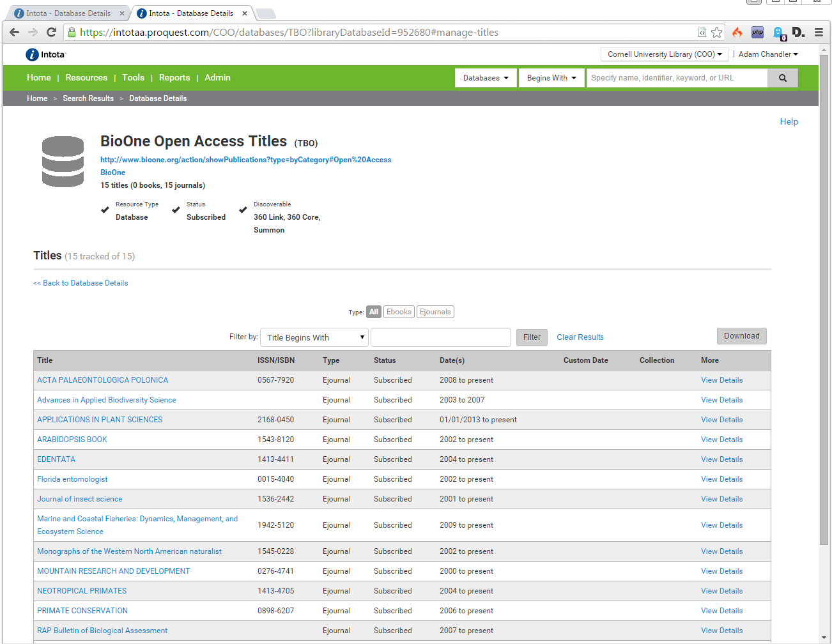Click the Home breadcrumb link
Screen dimensions: 832x644
tap(37, 98)
